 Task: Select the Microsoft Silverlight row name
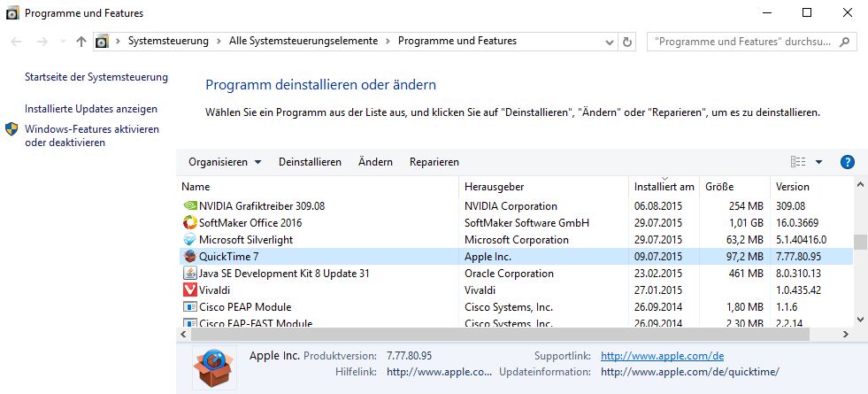click(246, 240)
